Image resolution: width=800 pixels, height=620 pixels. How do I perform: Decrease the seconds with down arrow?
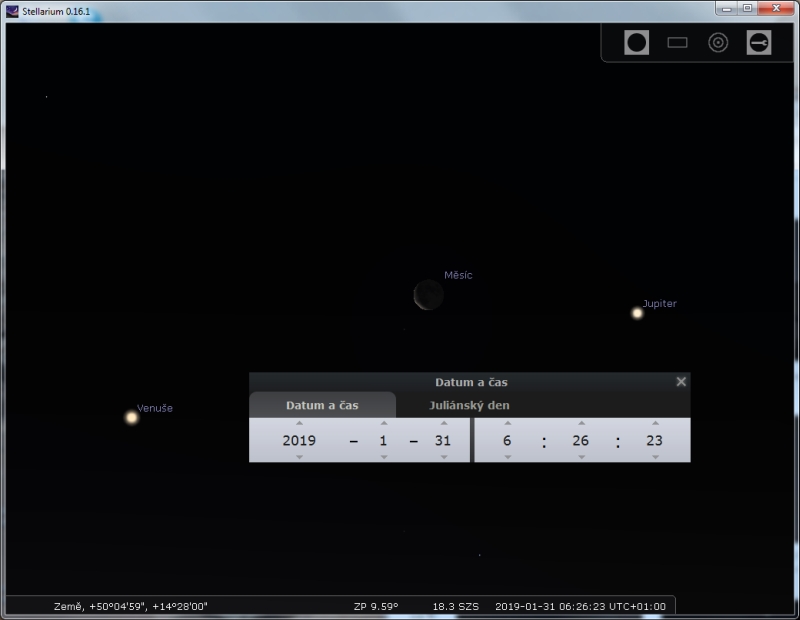pyautogui.click(x=655, y=457)
